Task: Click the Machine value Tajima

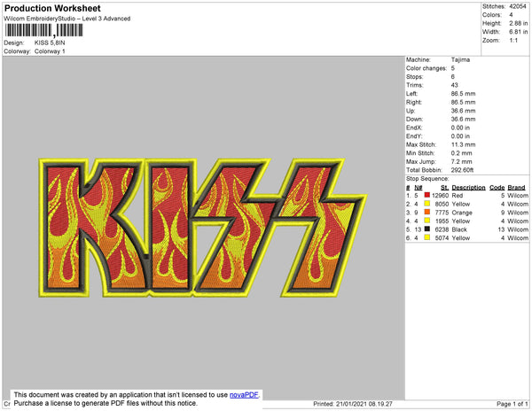Action: point(460,59)
